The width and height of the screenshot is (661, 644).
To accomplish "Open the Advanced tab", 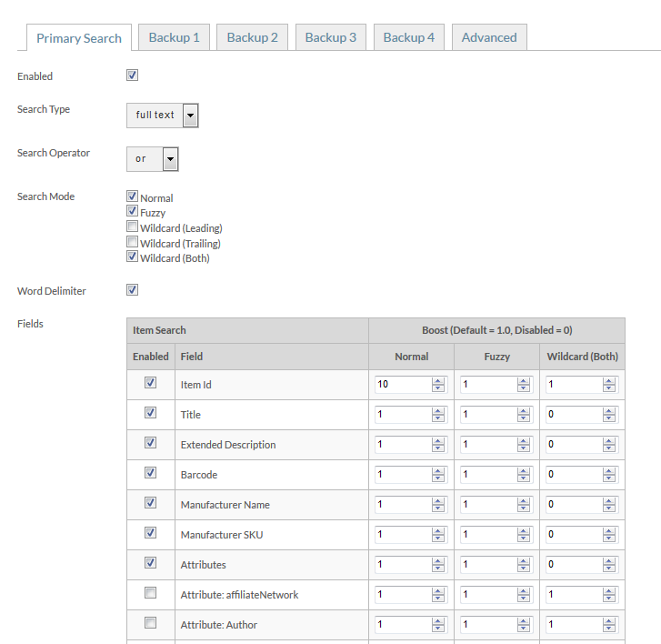I will [489, 37].
